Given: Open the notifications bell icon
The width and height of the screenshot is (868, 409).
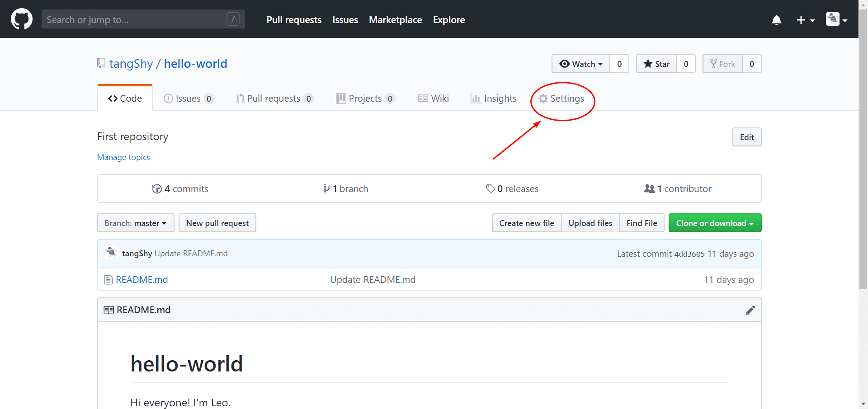Looking at the screenshot, I should (x=777, y=20).
